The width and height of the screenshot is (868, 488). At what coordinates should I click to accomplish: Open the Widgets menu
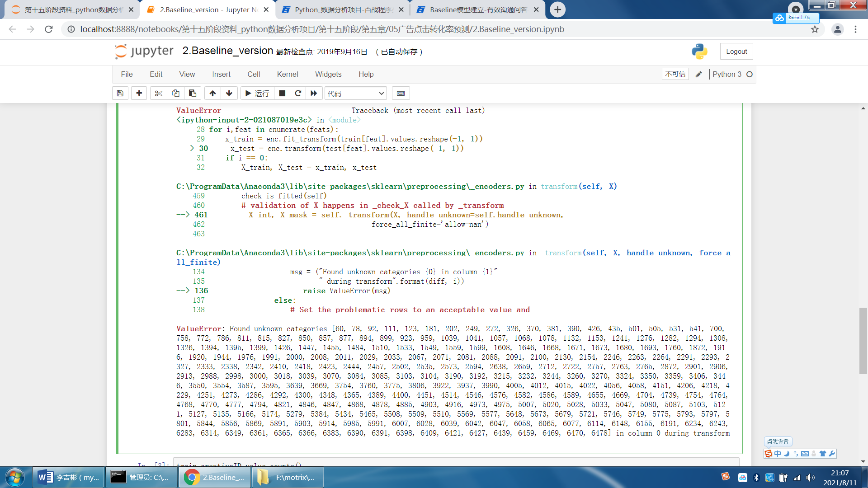(328, 75)
